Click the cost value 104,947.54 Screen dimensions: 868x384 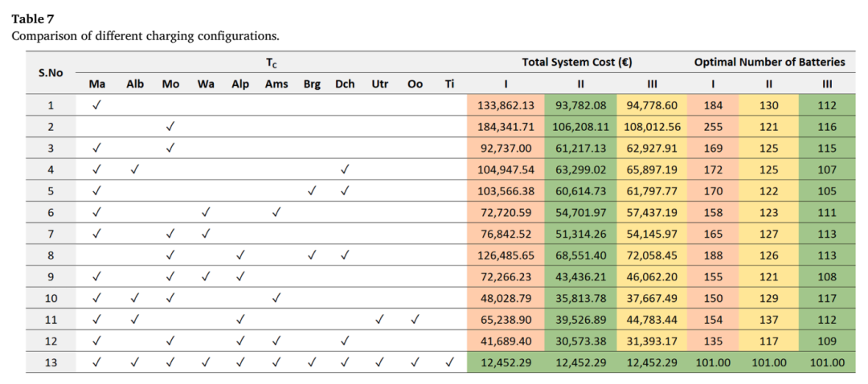point(506,170)
